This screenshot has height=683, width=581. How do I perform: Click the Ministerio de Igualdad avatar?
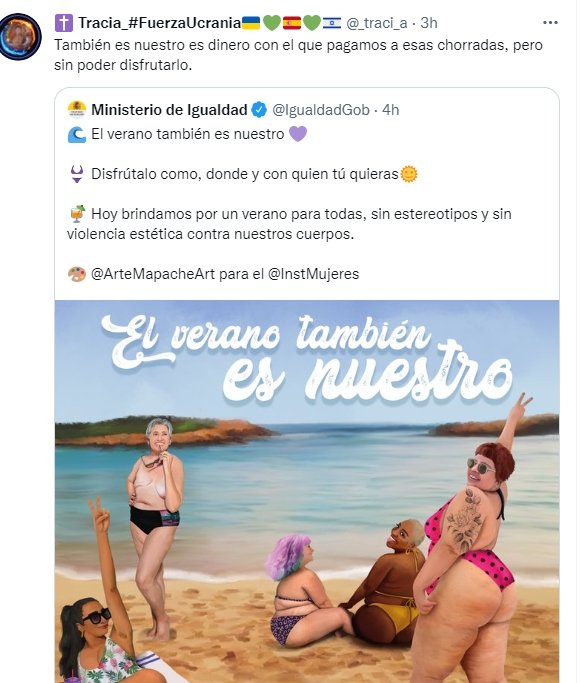point(77,110)
